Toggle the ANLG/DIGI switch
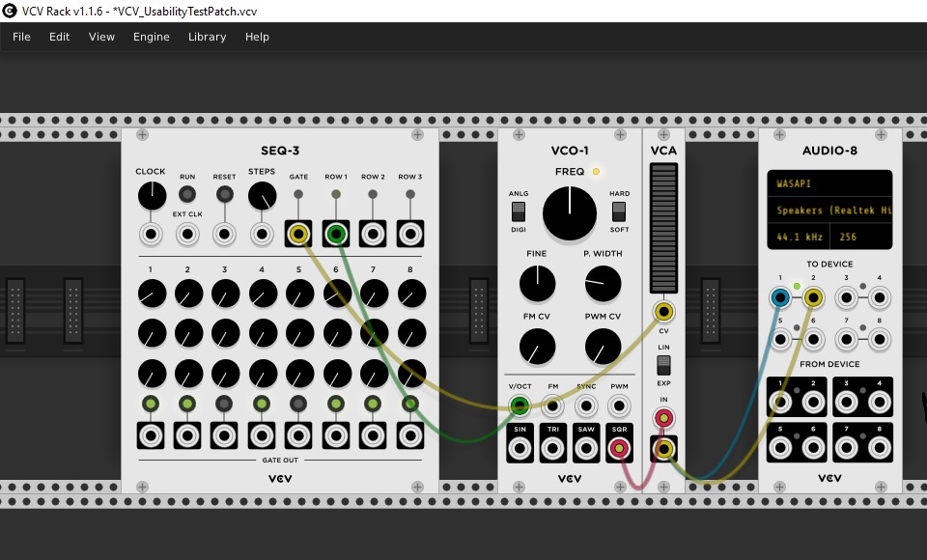This screenshot has height=560, width=927. pos(519,211)
